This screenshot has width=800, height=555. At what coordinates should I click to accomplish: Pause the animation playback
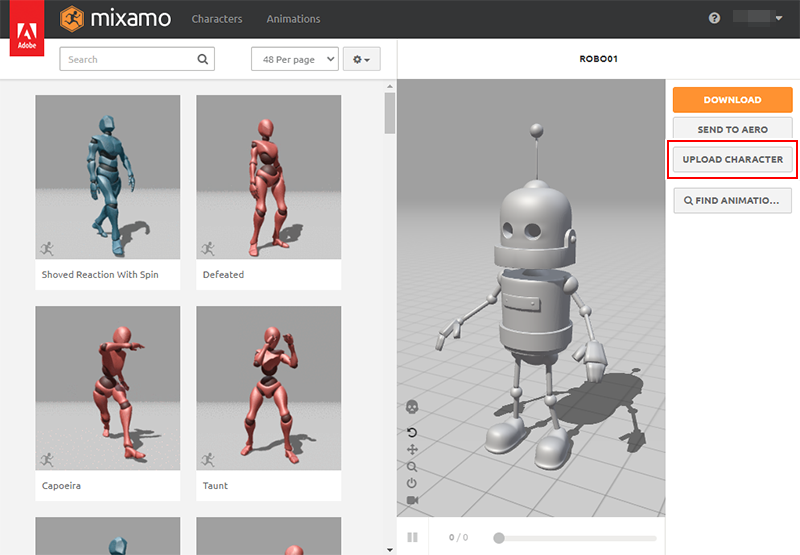[x=412, y=538]
